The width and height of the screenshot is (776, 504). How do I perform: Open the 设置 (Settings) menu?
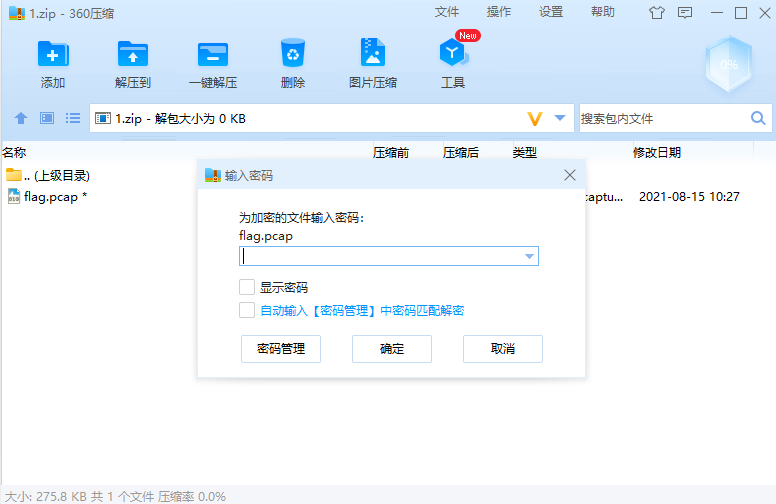[x=551, y=12]
